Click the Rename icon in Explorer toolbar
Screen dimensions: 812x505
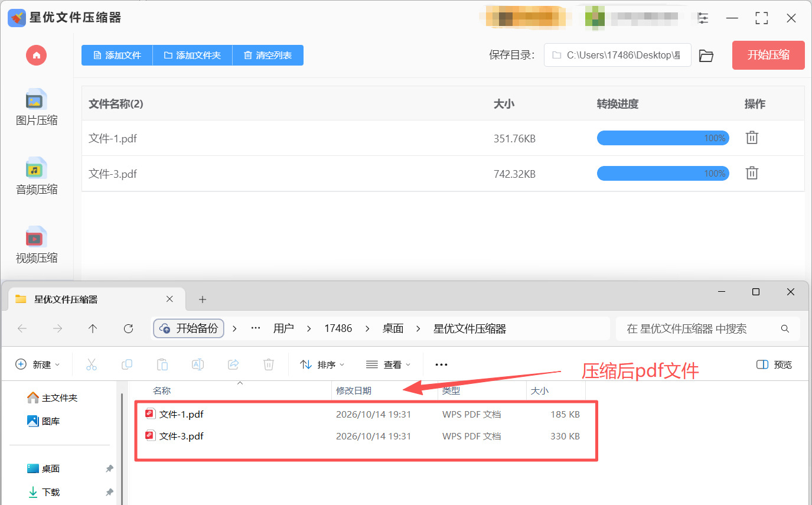tap(198, 364)
